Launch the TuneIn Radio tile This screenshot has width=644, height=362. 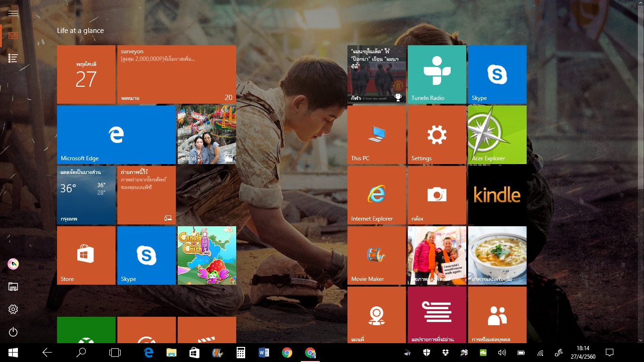[437, 74]
